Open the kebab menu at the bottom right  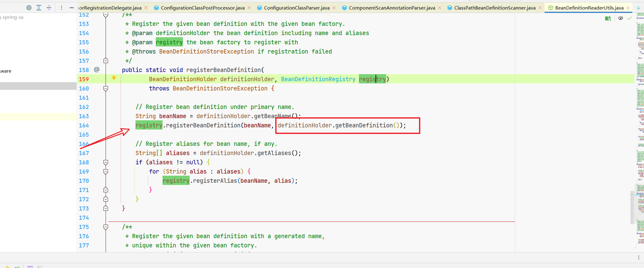639,258
